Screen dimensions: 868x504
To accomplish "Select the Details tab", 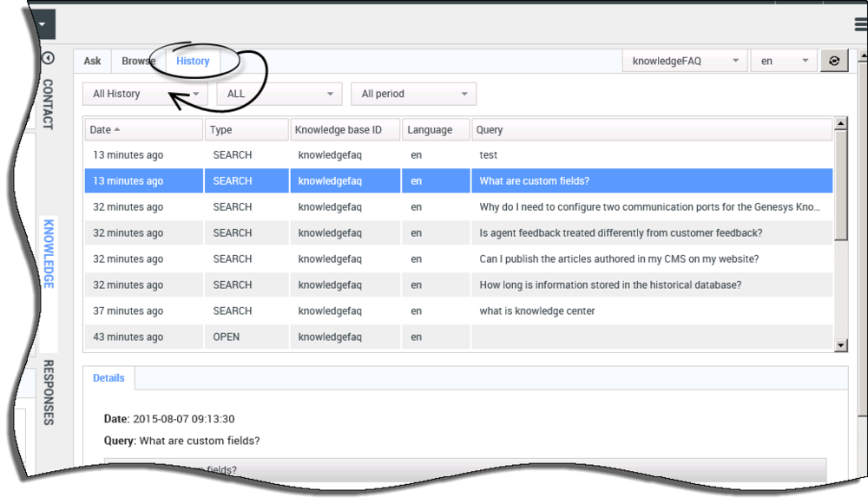I will tap(108, 378).
